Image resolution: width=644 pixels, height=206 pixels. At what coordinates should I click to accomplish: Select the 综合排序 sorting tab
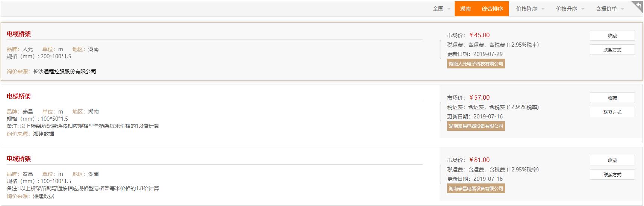coord(492,9)
